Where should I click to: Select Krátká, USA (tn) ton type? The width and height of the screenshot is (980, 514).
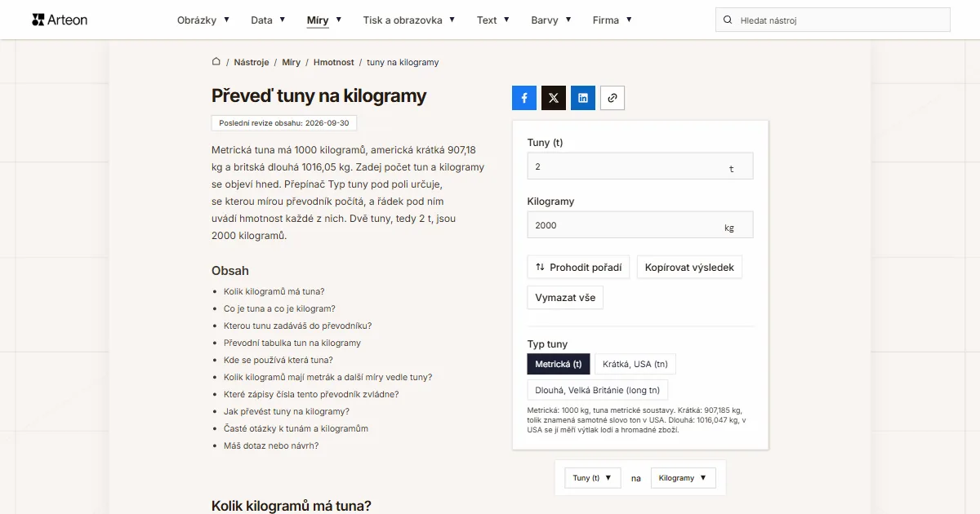(x=635, y=364)
